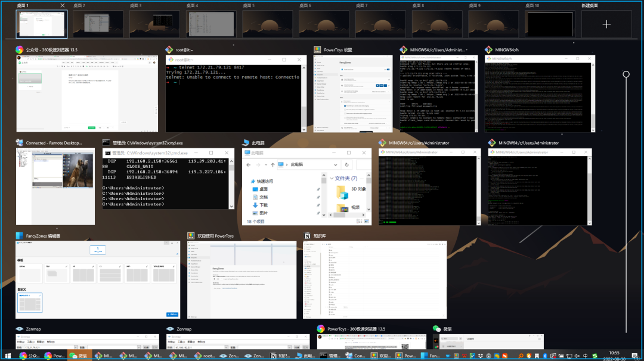Open the FancyZones 编辑器 window preview
644x361 pixels.
pyautogui.click(x=98, y=279)
